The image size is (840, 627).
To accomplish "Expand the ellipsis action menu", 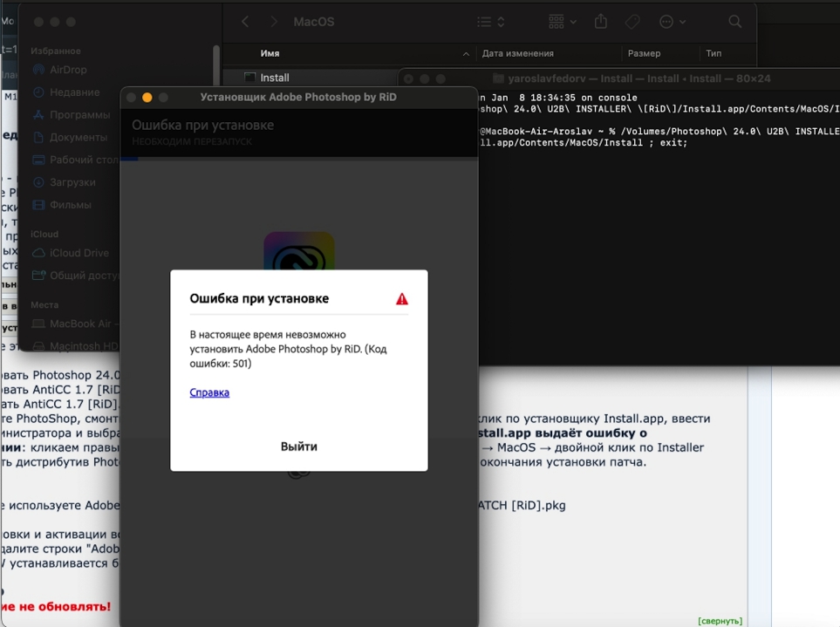I will 672,22.
